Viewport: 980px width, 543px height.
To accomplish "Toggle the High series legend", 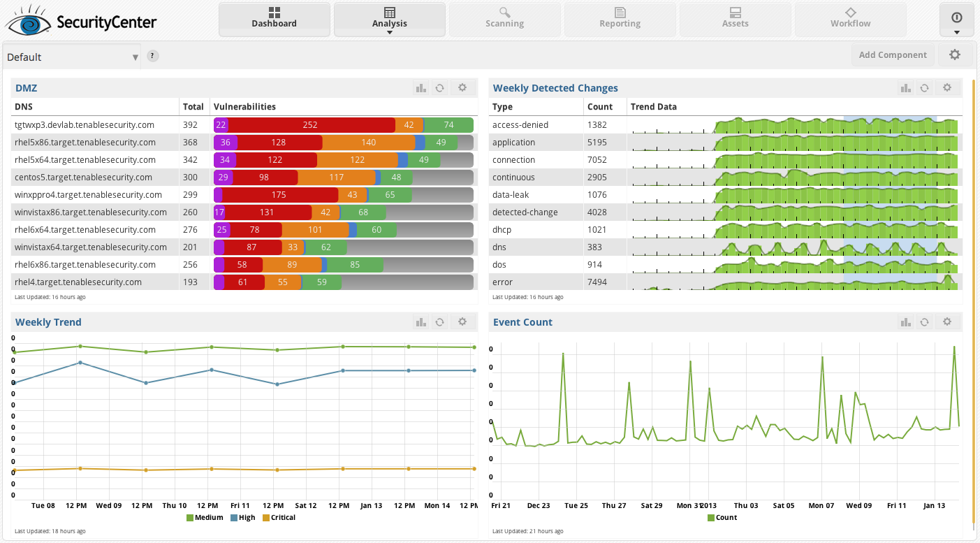I will [x=243, y=518].
